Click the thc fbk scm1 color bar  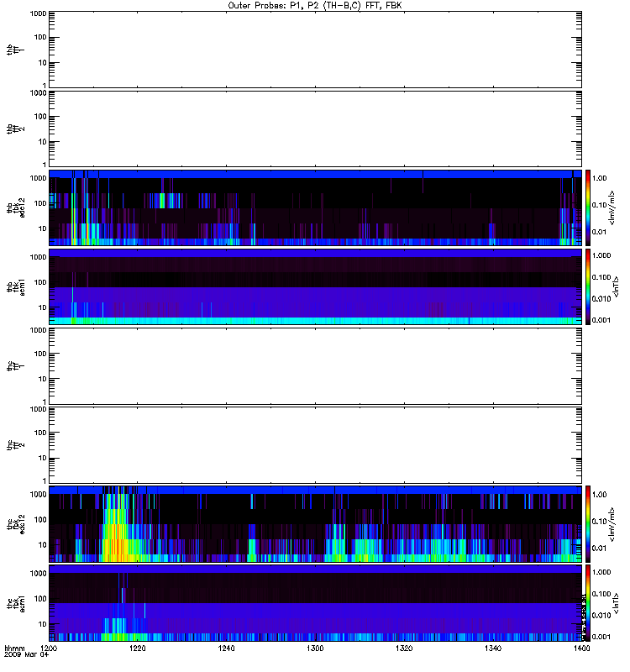588,603
